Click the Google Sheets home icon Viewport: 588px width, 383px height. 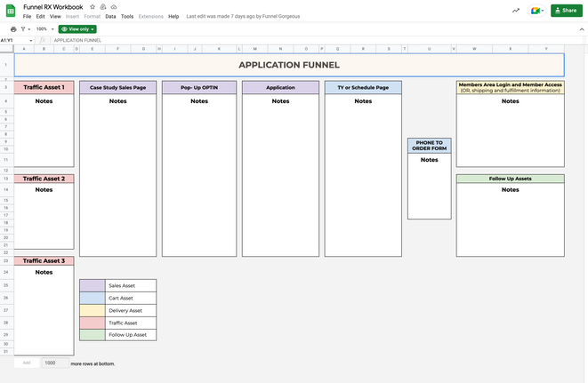click(x=10, y=11)
